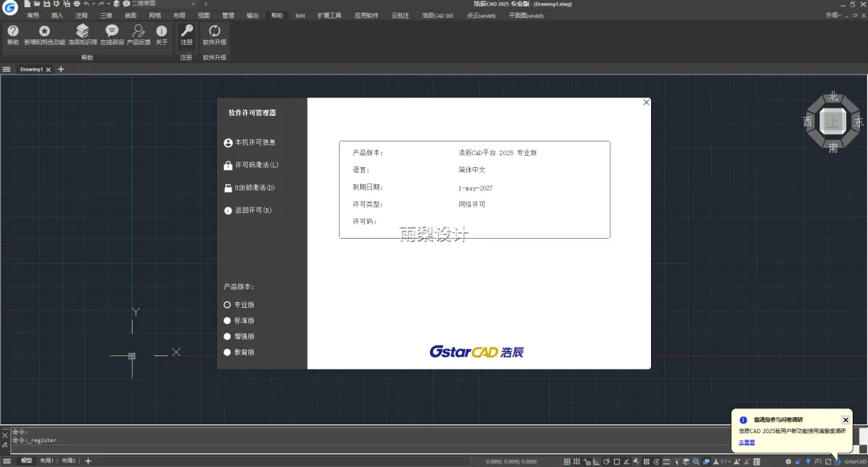868x467 pixels.
Task: Toggle polar tracking in status bar
Action: [x=606, y=461]
